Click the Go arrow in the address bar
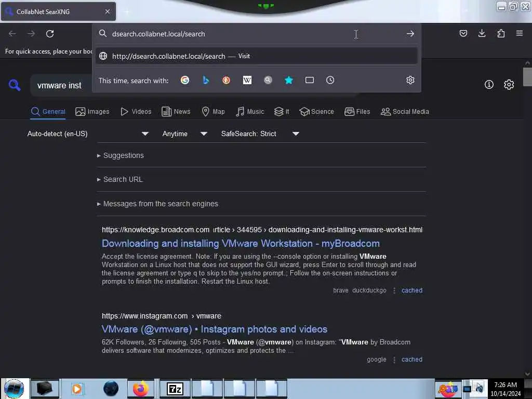Image resolution: width=532 pixels, height=399 pixels. (410, 34)
